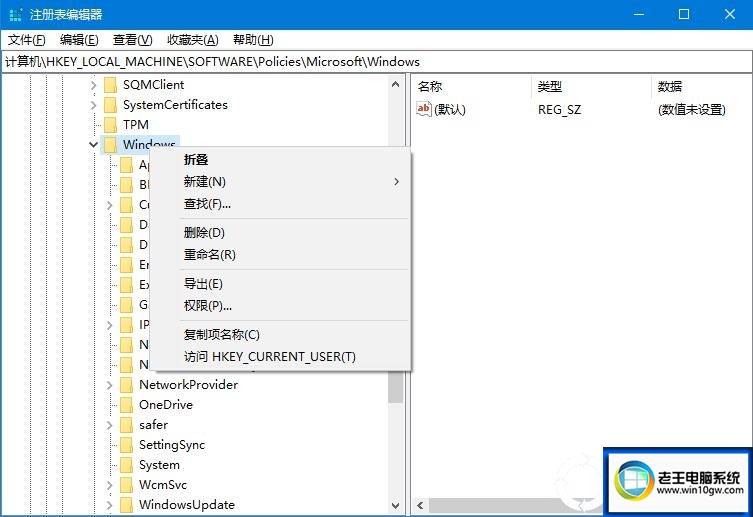Click the Windows key folder icon
753x517 pixels.
(110, 144)
